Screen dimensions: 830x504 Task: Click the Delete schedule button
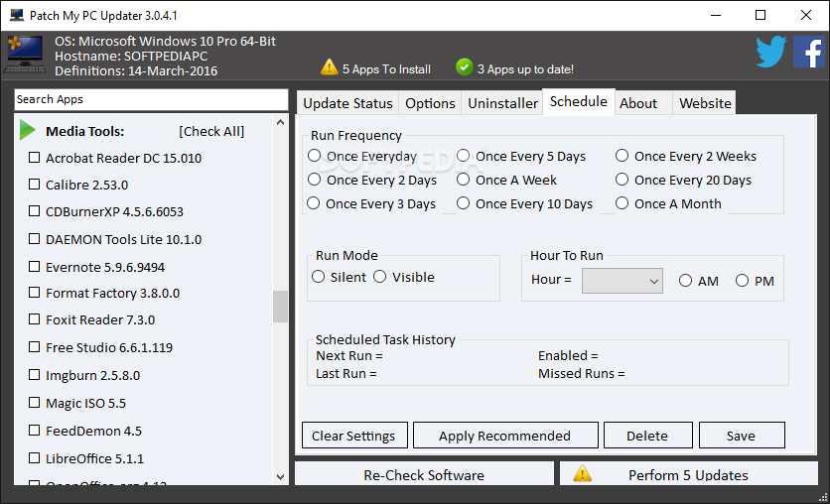648,436
